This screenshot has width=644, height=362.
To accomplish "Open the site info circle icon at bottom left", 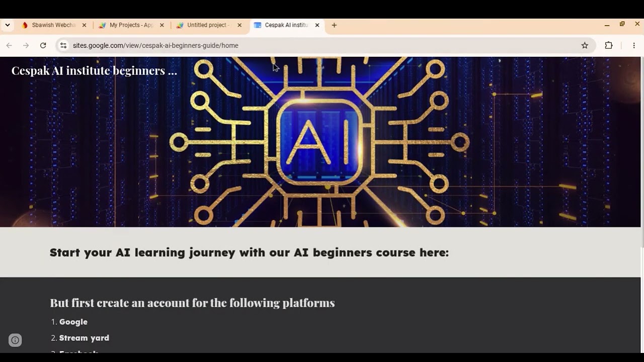I will click(x=15, y=340).
